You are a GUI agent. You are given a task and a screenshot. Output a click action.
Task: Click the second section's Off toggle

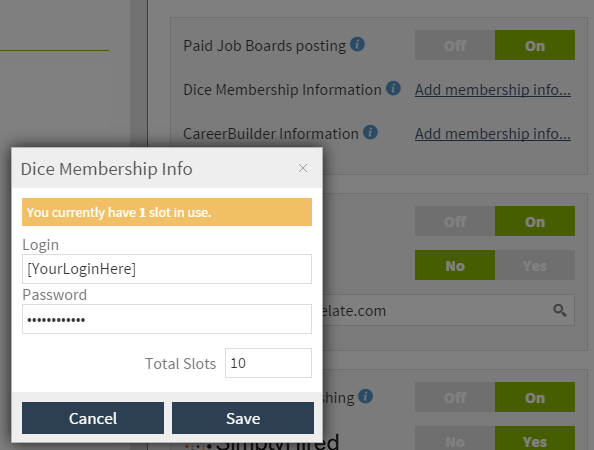[x=455, y=221]
